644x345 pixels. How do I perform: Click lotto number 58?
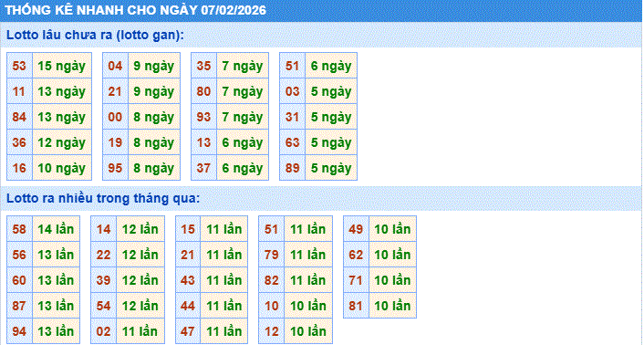[19, 229]
